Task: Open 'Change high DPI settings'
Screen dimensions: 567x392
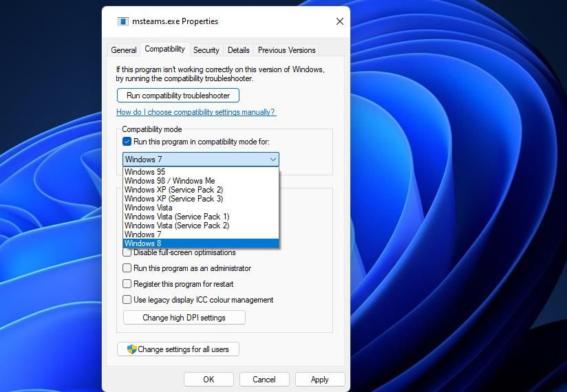Action: [x=184, y=318]
